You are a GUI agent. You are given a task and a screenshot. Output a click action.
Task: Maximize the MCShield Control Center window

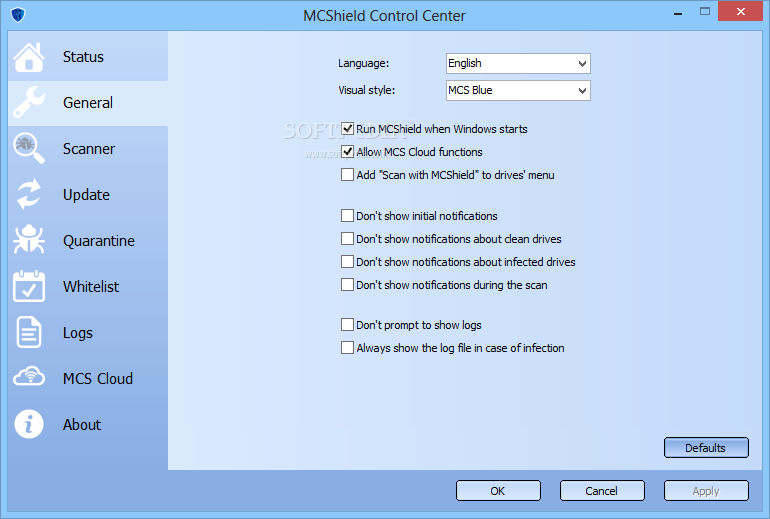(x=705, y=12)
